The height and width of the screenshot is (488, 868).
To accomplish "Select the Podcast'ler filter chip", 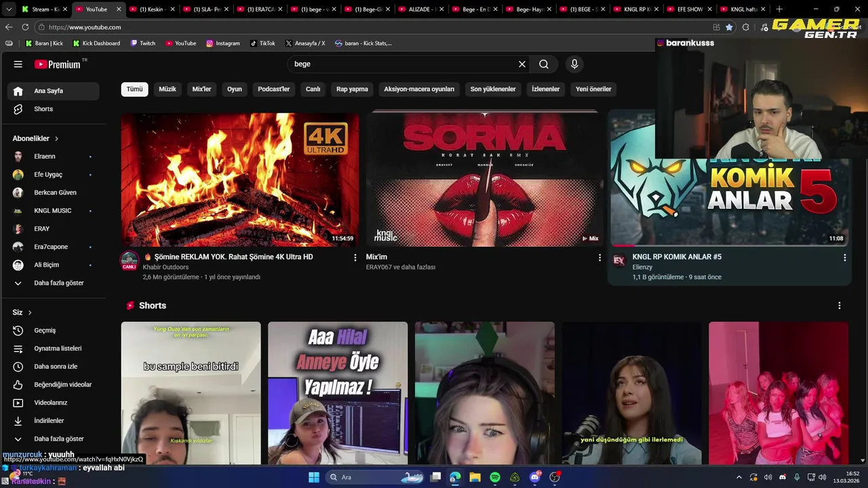I will [x=274, y=89].
